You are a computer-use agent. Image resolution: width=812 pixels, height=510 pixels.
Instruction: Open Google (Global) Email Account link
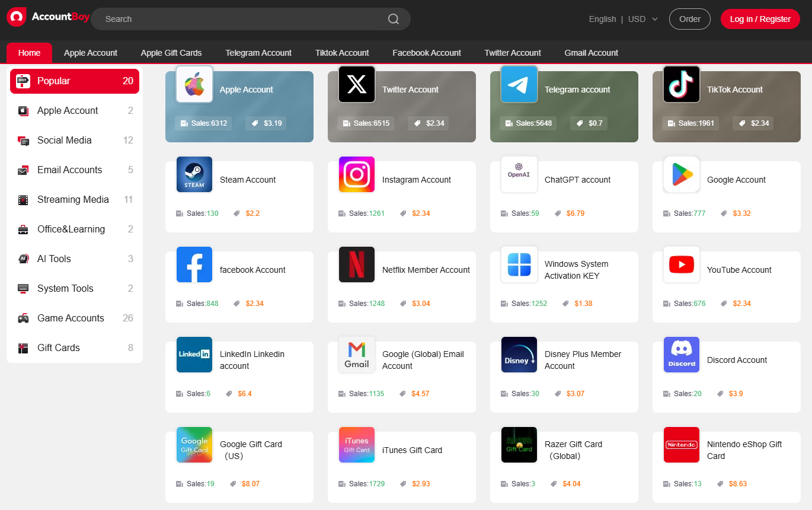(423, 360)
